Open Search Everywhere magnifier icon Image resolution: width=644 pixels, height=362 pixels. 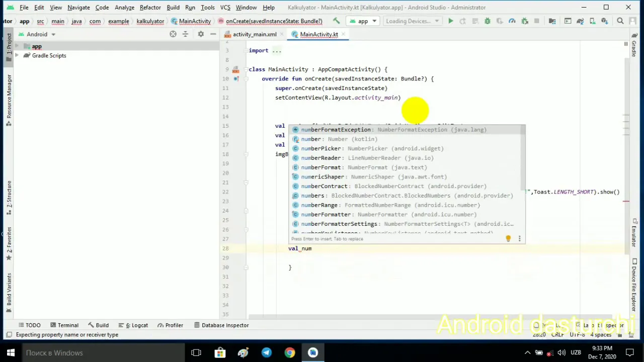[620, 21]
